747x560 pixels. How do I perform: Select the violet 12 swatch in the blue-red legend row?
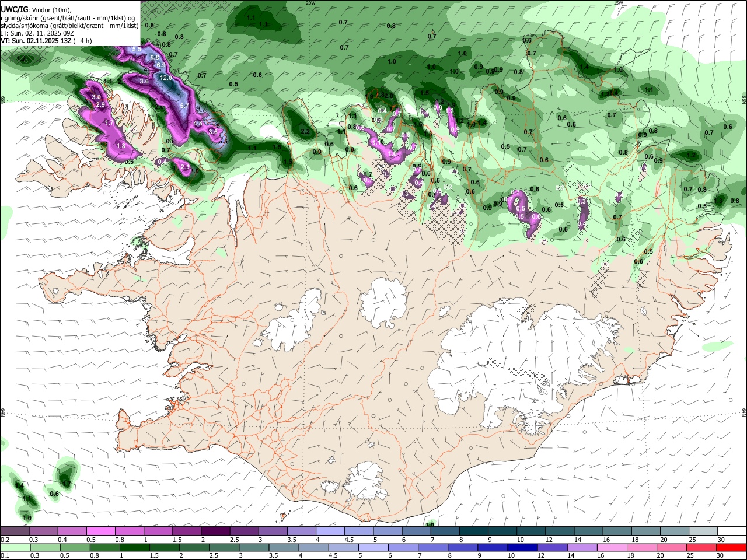pos(552,548)
